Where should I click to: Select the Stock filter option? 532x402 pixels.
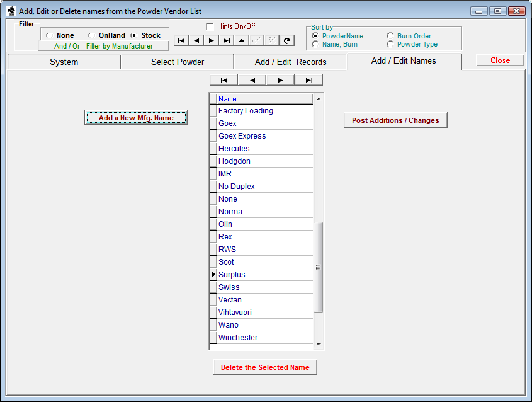point(145,35)
